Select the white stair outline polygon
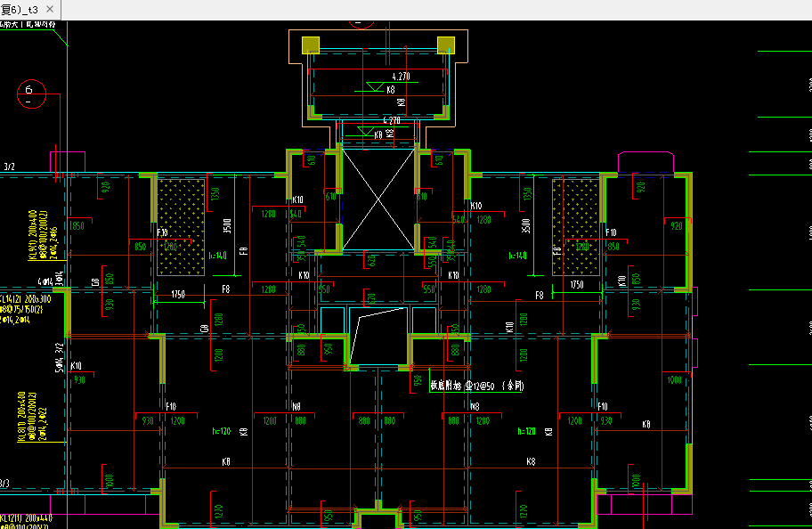Image resolution: width=812 pixels, height=529 pixels. [378, 337]
